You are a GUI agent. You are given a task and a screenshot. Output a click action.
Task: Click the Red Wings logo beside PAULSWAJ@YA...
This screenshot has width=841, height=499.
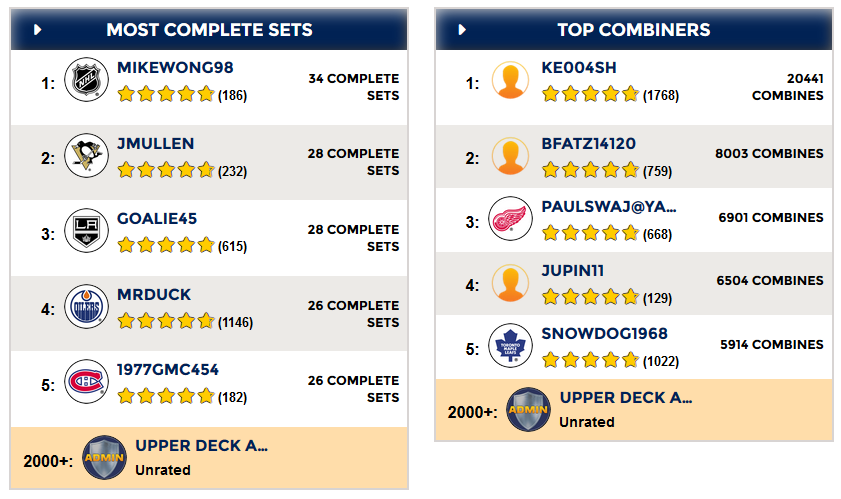(x=511, y=218)
